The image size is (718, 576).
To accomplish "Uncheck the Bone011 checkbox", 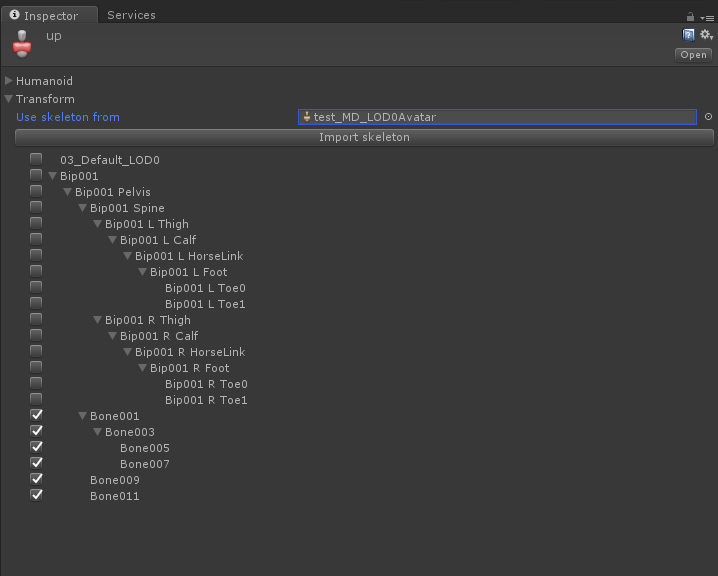I will (36, 495).
